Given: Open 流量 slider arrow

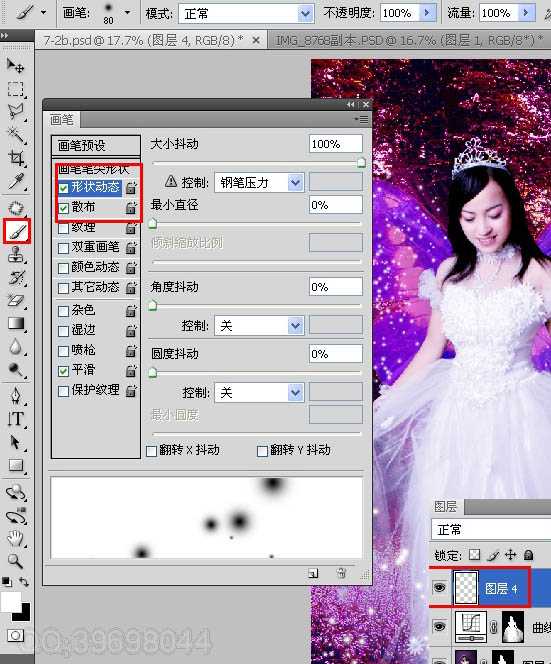Looking at the screenshot, I should (526, 13).
